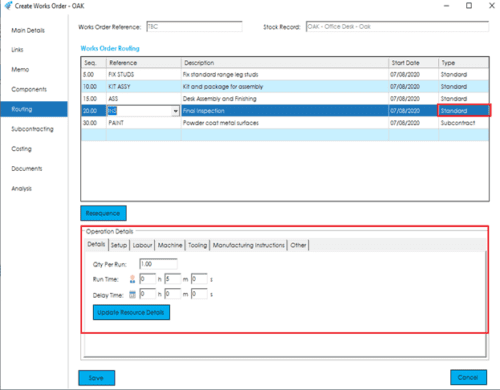This screenshot has width=500, height=390.
Task: Save the works order
Action: 97,378
